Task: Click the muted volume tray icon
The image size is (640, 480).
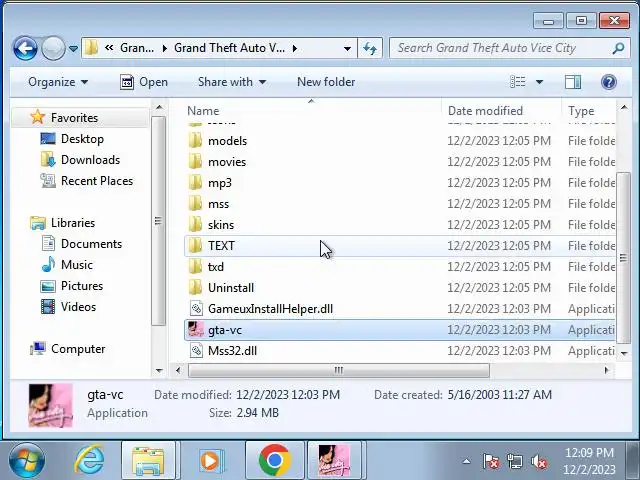Action: pos(539,462)
